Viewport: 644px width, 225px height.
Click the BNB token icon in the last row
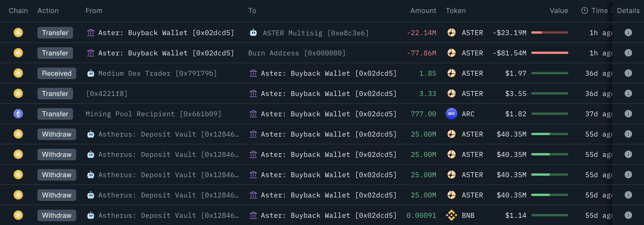451,215
